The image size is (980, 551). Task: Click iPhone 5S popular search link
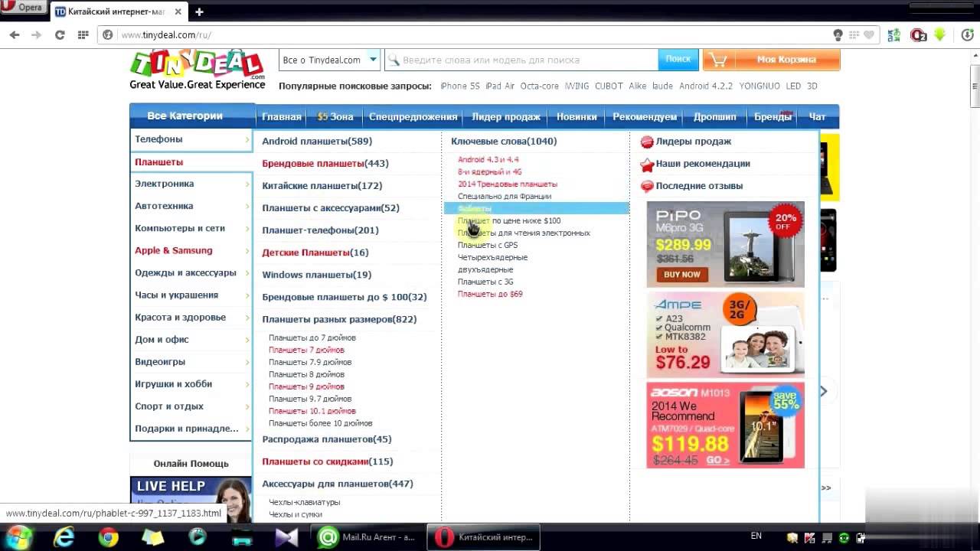click(x=459, y=86)
